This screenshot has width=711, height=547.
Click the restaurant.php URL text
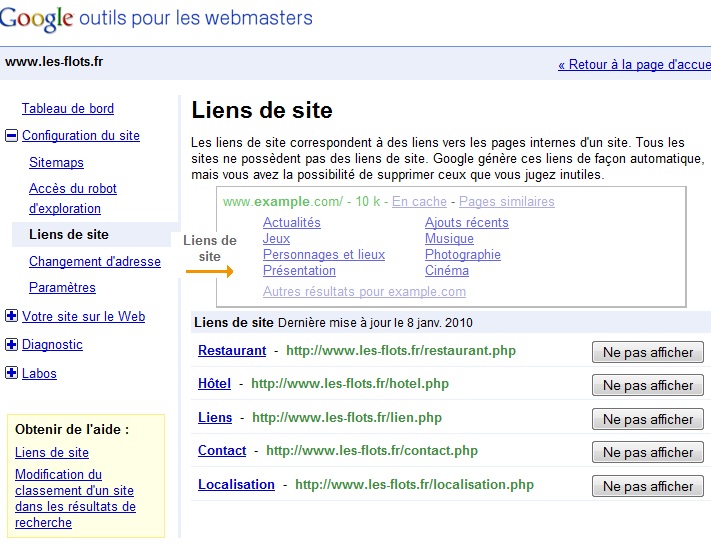point(401,351)
